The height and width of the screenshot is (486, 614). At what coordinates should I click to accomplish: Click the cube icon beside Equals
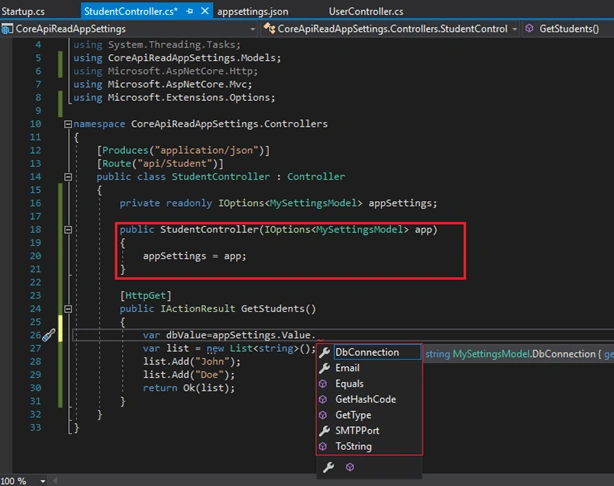(323, 383)
